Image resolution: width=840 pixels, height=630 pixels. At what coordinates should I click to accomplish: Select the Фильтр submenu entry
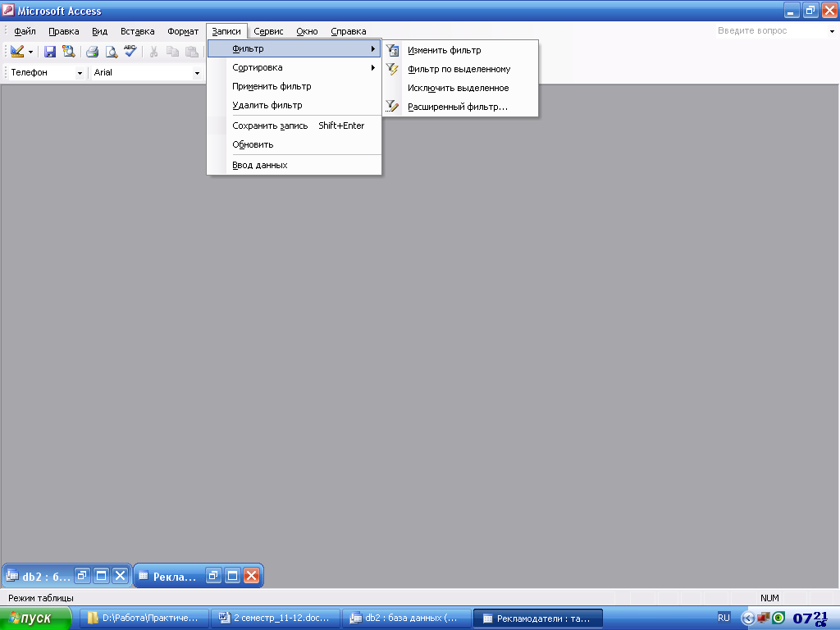pos(294,48)
